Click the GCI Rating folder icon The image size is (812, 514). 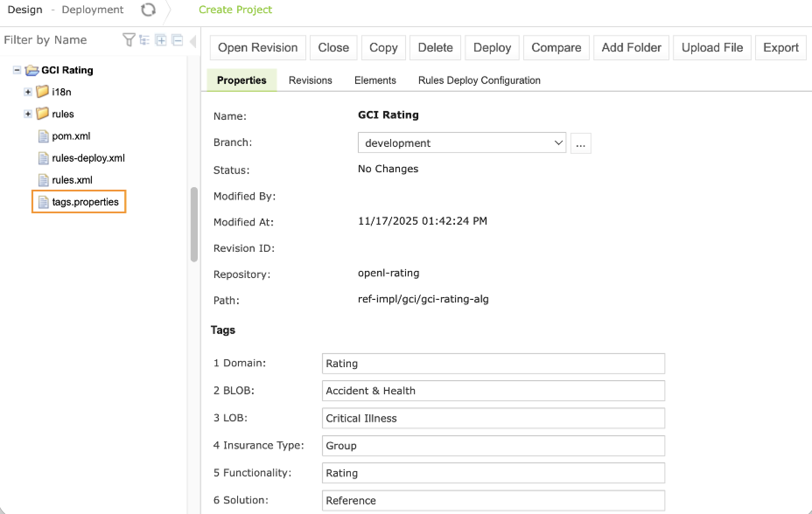[32, 70]
